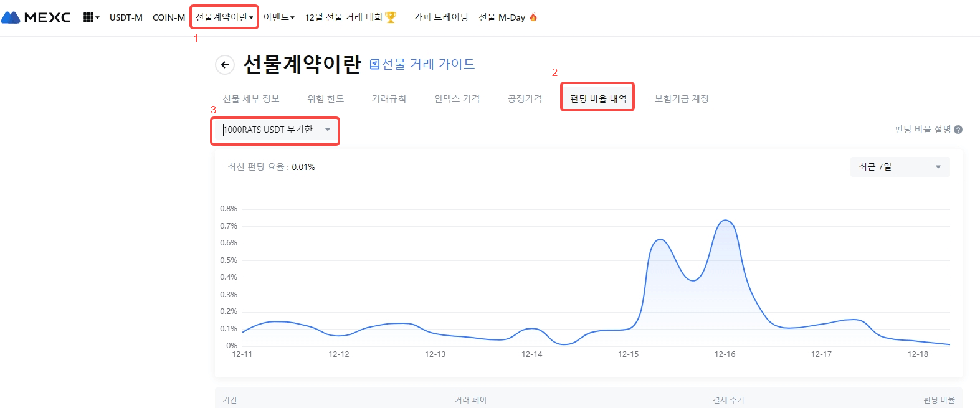Go to the 보험기금 계정 tab
980x408 pixels.
682,98
